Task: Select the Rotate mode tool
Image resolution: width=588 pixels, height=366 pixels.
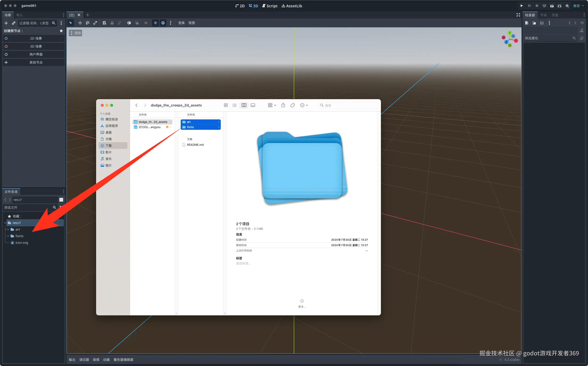Action: (x=87, y=23)
